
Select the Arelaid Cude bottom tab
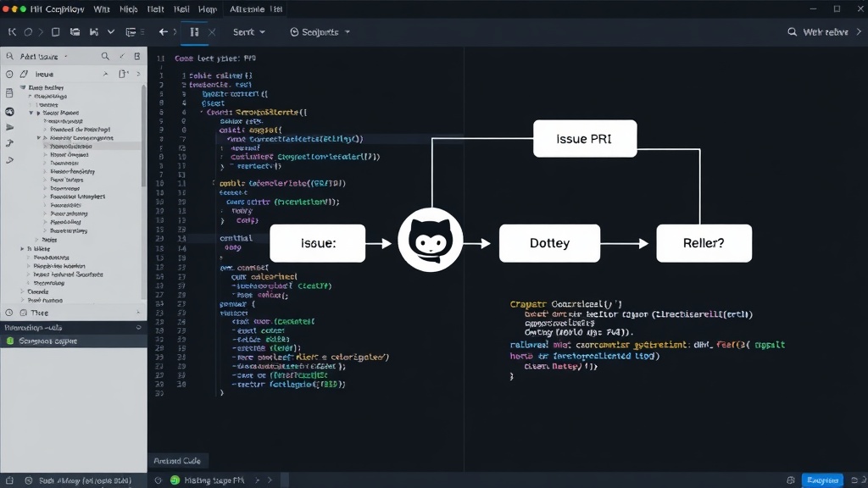pos(177,461)
